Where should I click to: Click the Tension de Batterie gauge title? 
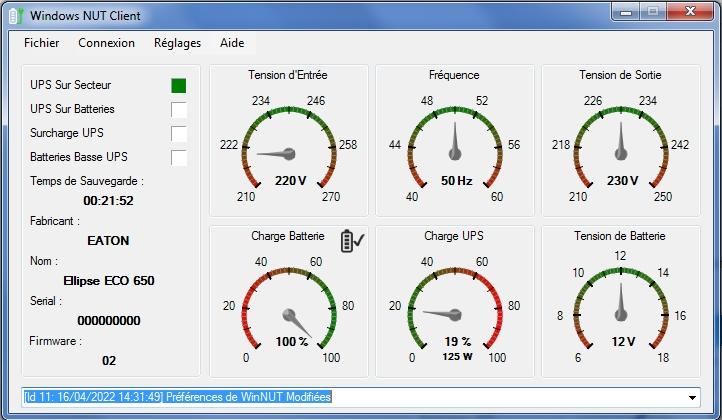coord(620,236)
